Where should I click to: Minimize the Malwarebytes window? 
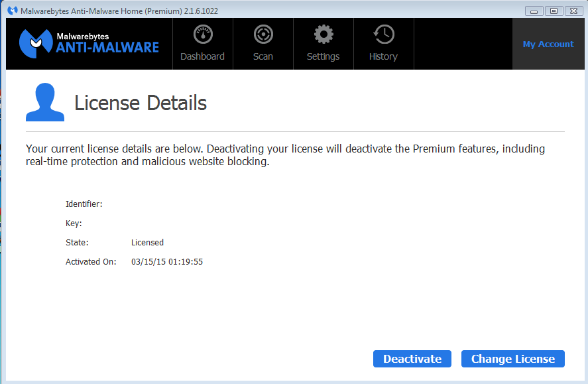(x=534, y=11)
